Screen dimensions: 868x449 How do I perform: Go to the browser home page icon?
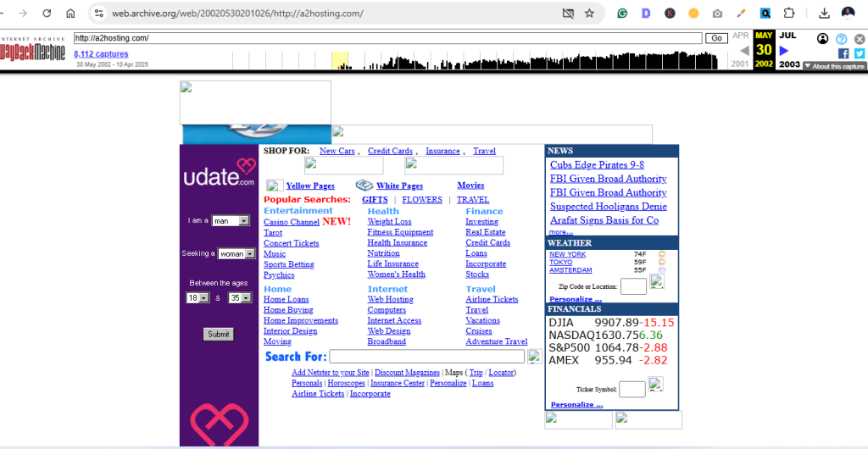(x=70, y=14)
